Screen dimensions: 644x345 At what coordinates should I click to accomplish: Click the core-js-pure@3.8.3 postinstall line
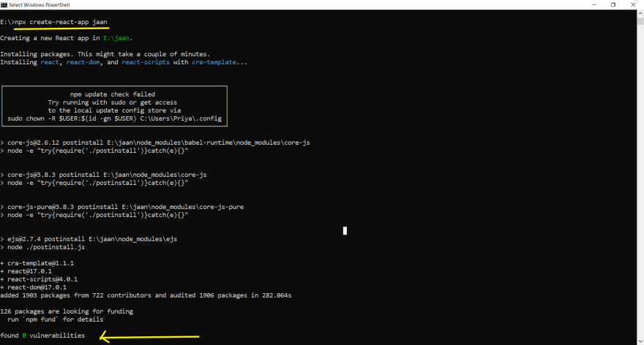tap(122, 207)
